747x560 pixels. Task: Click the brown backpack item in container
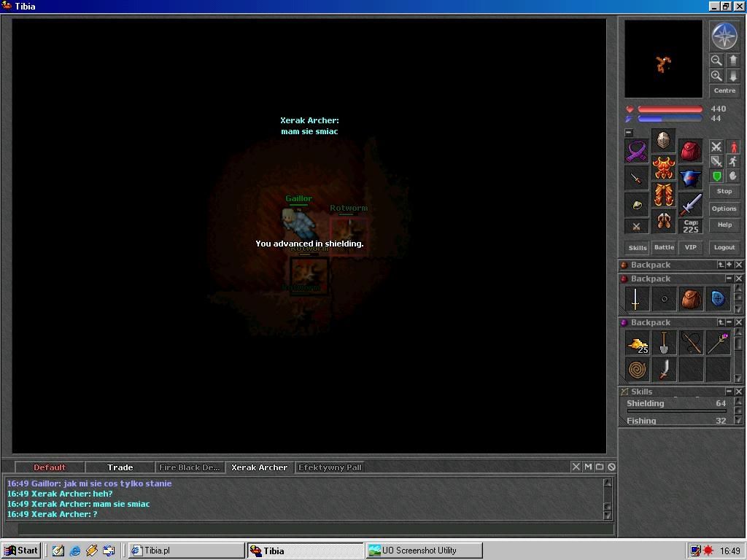tap(691, 299)
